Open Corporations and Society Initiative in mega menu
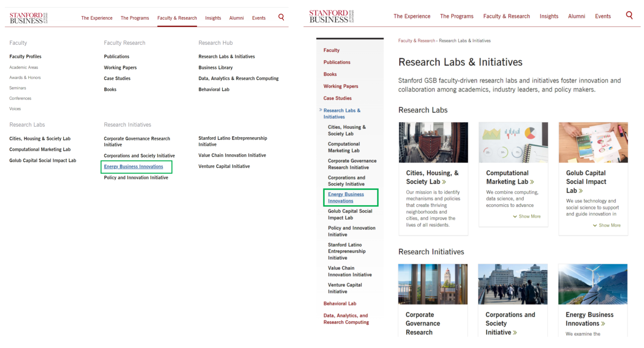644x348 pixels. 139,156
